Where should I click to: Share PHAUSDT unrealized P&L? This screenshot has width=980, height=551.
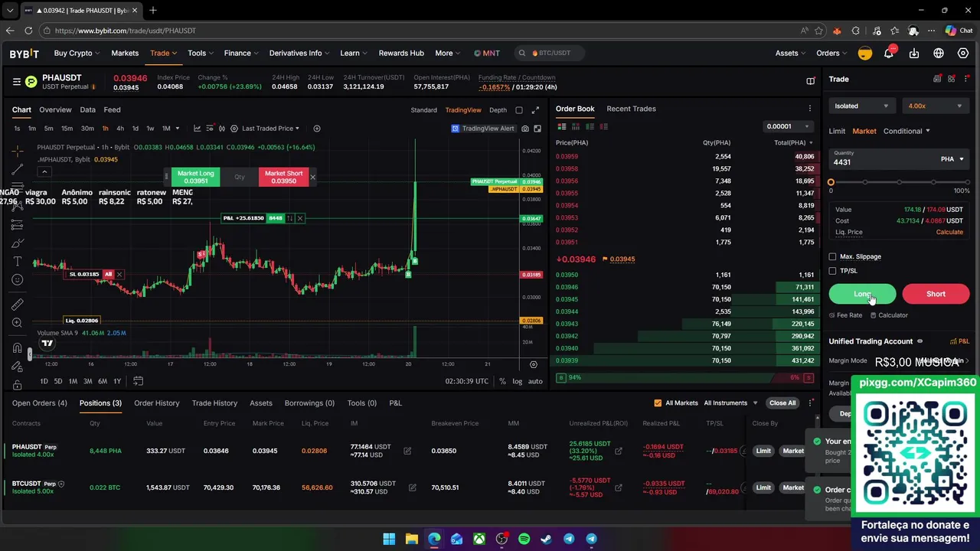tap(619, 451)
